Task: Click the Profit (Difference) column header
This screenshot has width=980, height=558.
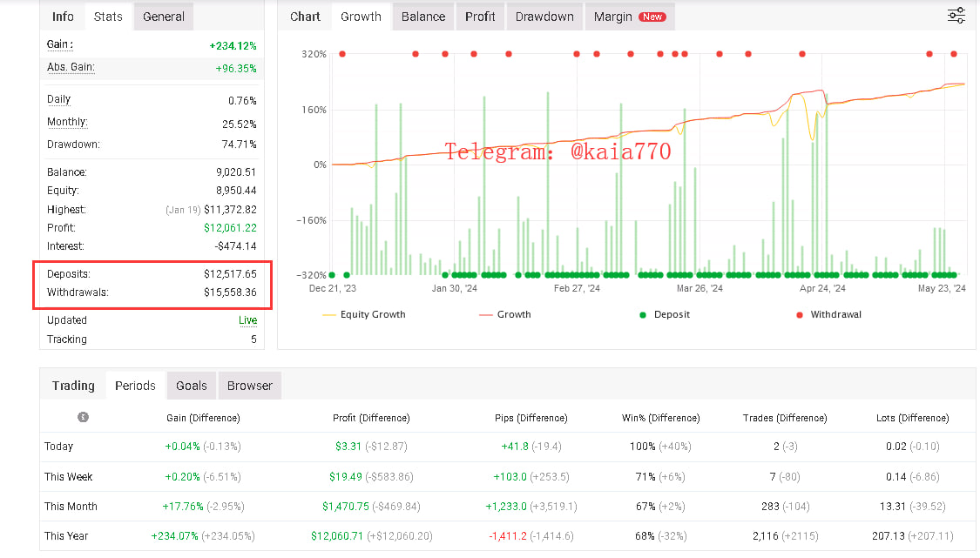Action: (371, 418)
